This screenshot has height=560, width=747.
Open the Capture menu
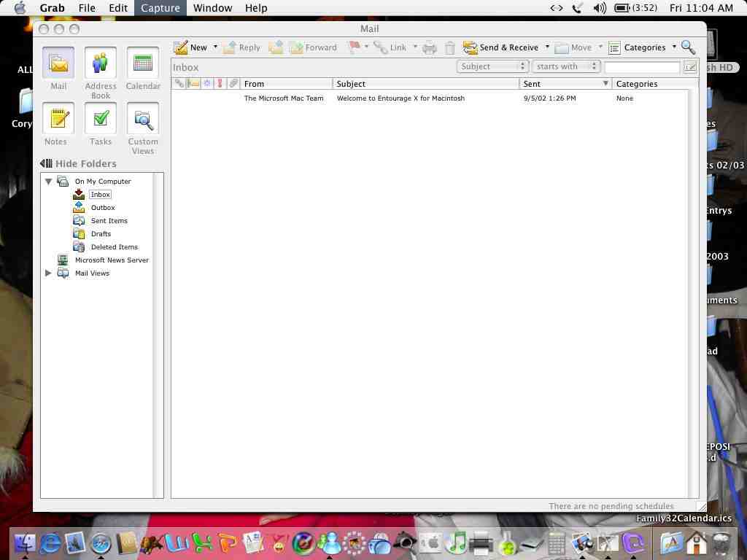tap(160, 8)
